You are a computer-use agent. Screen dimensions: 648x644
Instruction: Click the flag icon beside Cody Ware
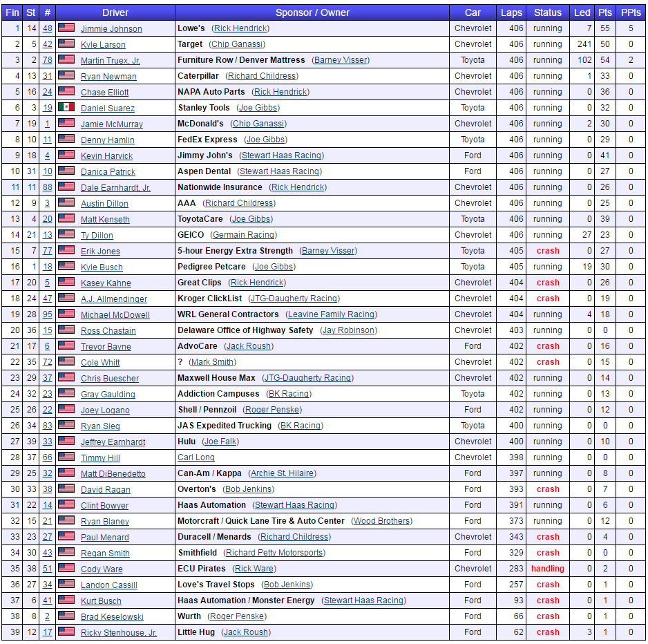66,569
